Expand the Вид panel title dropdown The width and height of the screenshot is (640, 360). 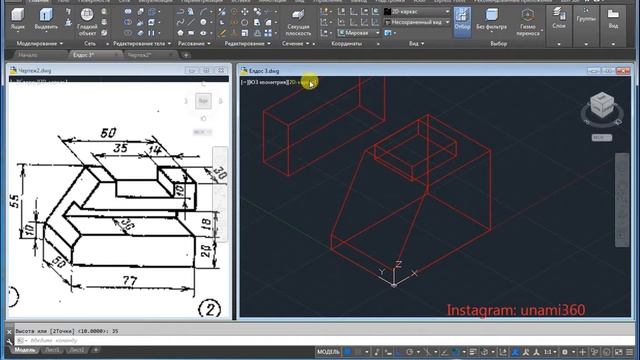pos(416,43)
